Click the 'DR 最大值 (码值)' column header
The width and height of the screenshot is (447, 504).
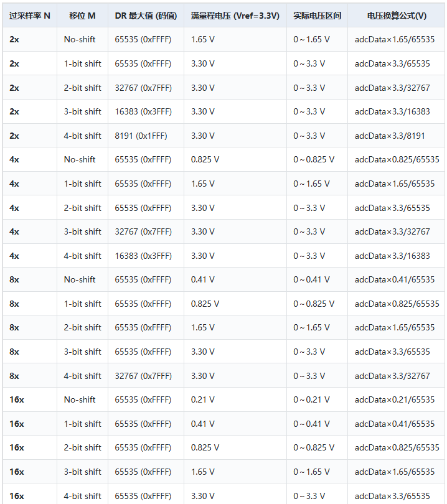pos(146,16)
